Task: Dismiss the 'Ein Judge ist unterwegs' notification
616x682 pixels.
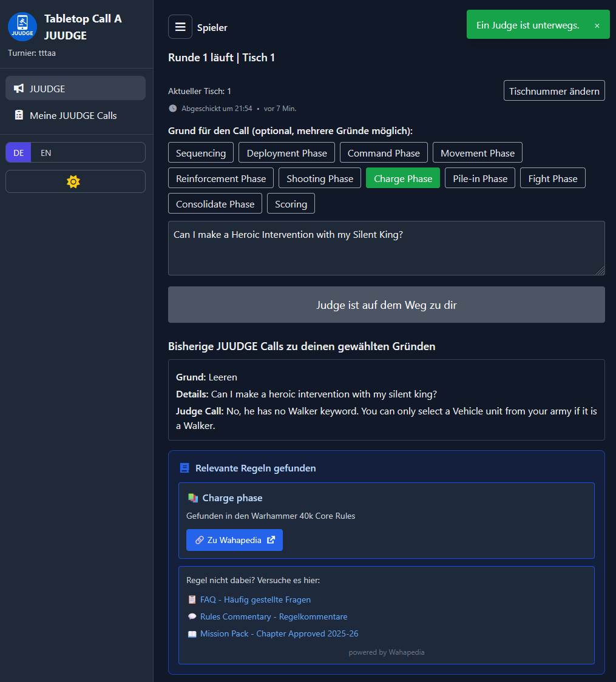Action: pyautogui.click(x=597, y=25)
